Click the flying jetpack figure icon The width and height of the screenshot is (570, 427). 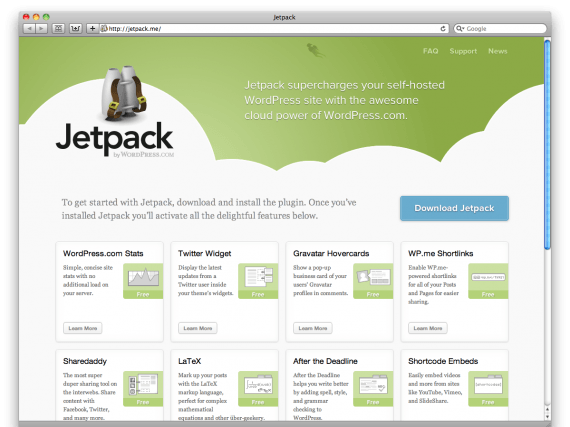coord(315,50)
